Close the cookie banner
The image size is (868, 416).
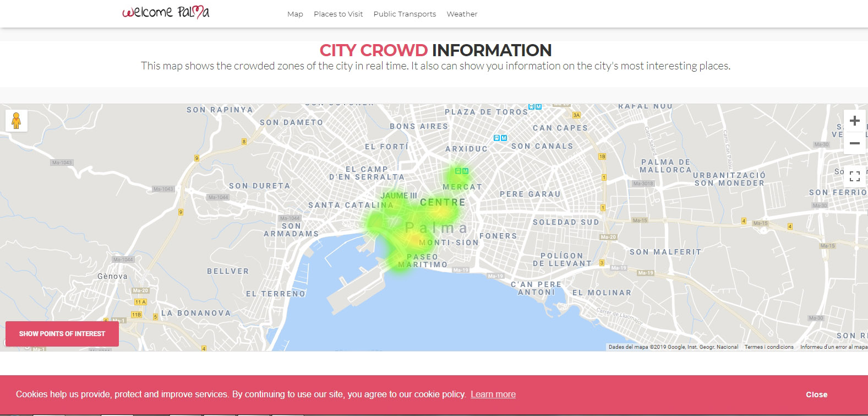[816, 395]
